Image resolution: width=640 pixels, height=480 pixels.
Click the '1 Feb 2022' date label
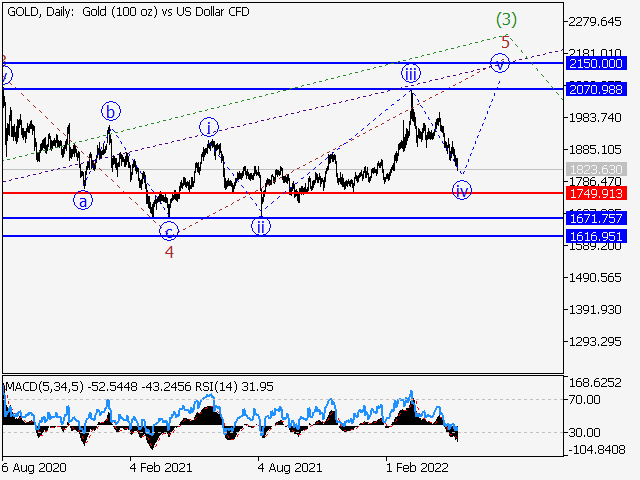(x=417, y=467)
